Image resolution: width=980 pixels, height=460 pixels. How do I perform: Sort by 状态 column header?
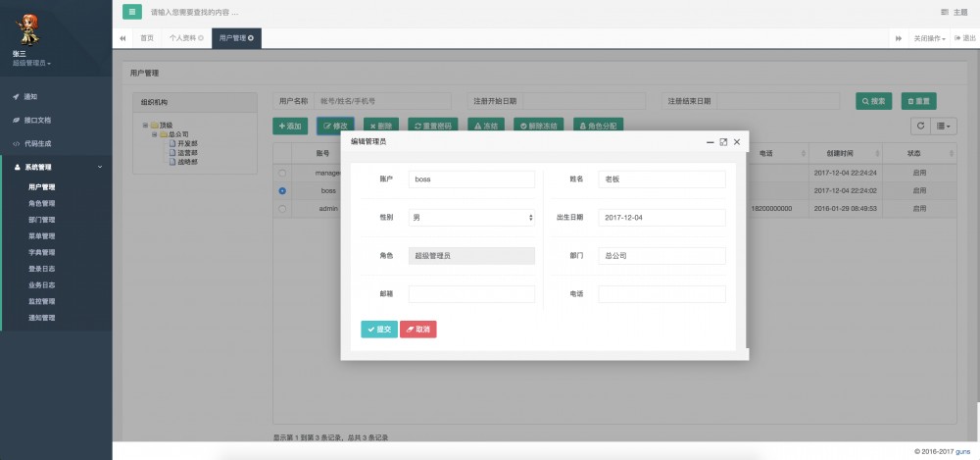point(919,153)
